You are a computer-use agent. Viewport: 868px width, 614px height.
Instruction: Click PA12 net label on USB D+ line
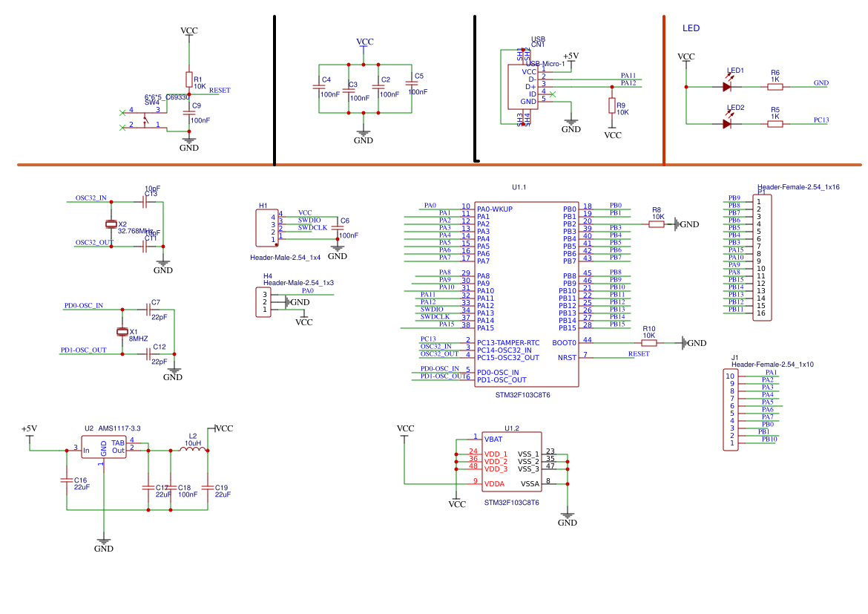click(628, 82)
